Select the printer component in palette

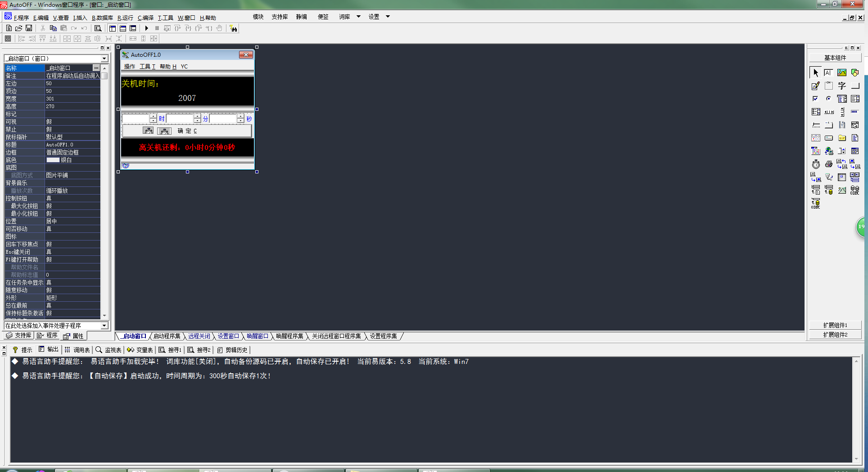tap(828, 164)
